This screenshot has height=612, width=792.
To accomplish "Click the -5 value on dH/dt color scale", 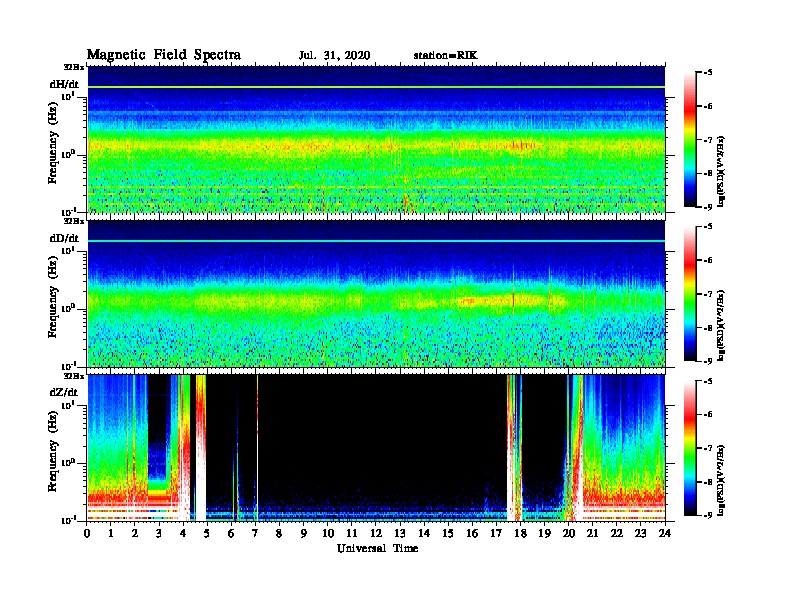I will click(708, 73).
